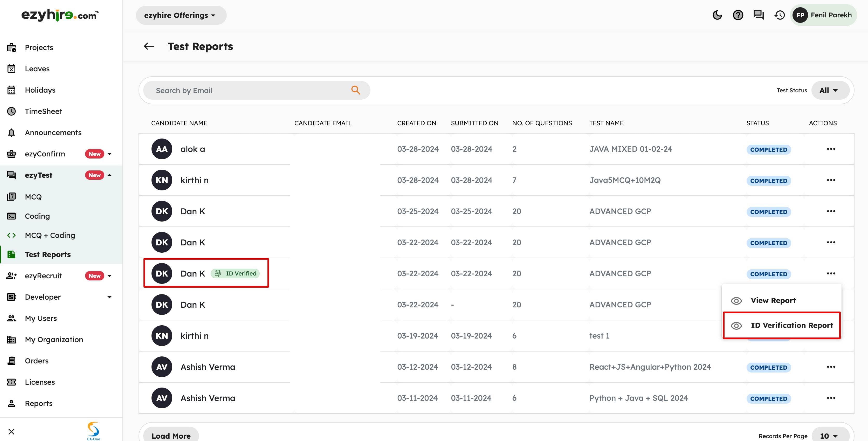
Task: Open the Records Per Page 10 dropdown
Action: [x=830, y=436]
